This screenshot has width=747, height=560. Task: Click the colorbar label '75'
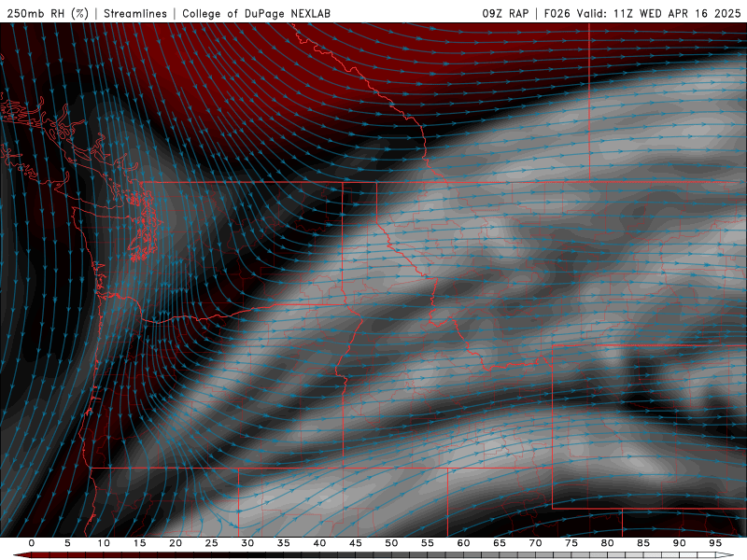pos(571,543)
